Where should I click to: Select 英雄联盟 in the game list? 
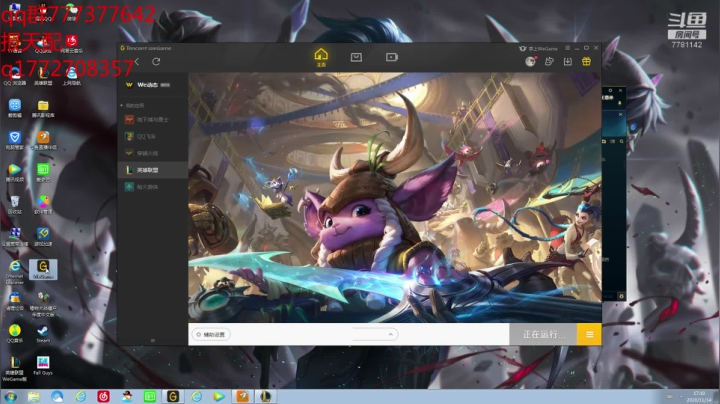[x=152, y=170]
